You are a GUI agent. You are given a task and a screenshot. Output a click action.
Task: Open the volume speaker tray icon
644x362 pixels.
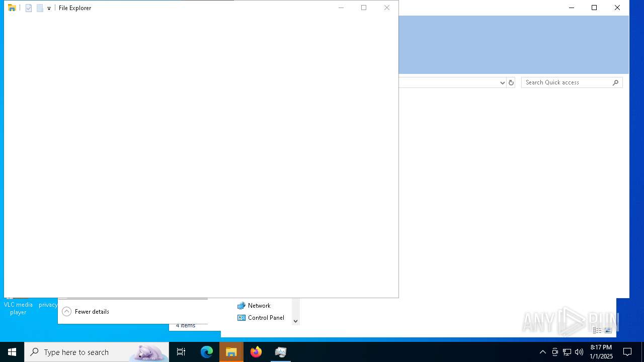point(579,352)
